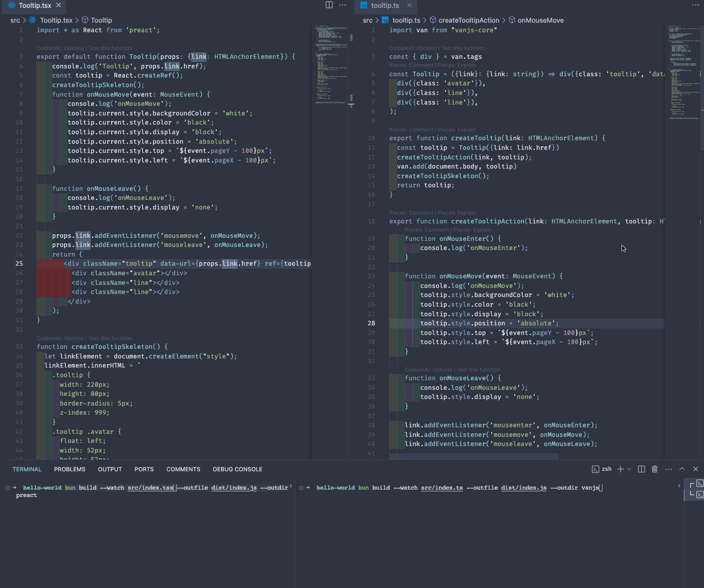Open the createTooltipAction breadcrumb dropdown

coord(469,20)
